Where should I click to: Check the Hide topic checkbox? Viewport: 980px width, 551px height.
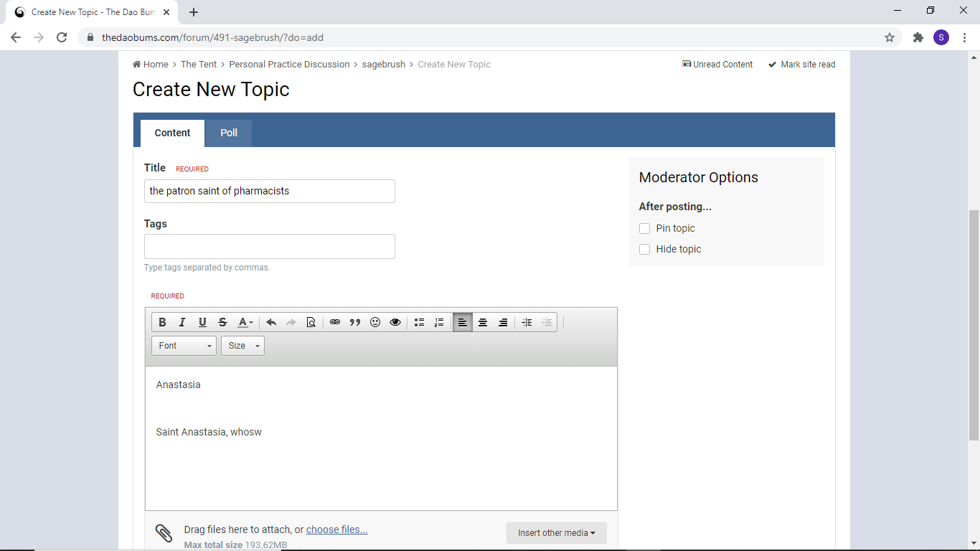click(x=644, y=249)
